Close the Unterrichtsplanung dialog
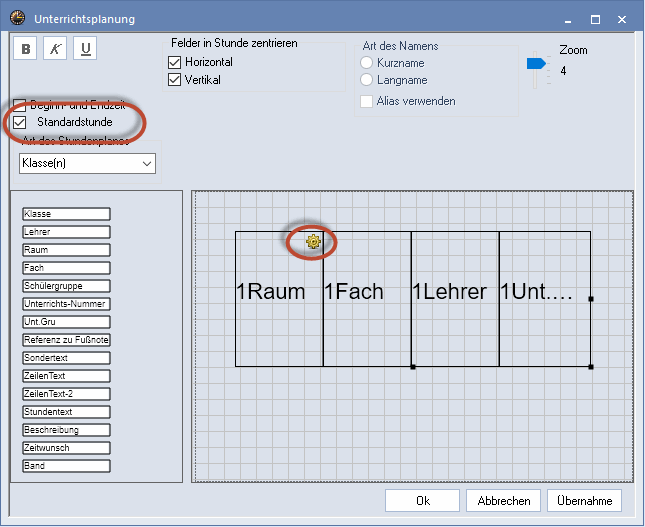645x527 pixels. (x=622, y=19)
